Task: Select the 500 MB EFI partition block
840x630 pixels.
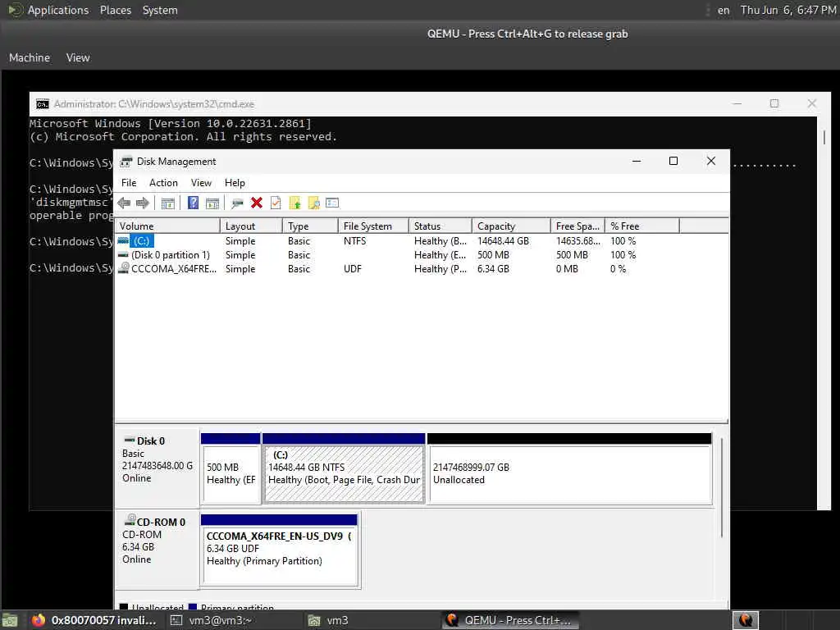Action: (231, 469)
